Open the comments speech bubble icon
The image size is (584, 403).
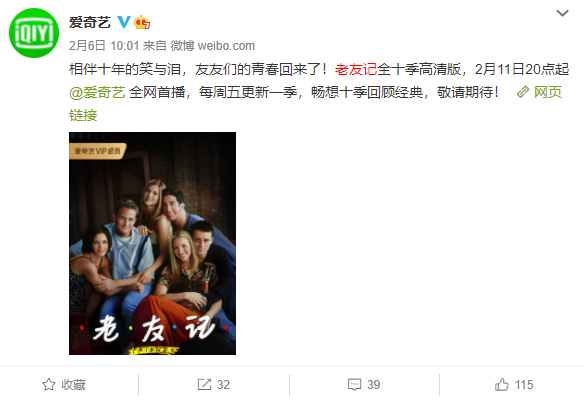[354, 384]
